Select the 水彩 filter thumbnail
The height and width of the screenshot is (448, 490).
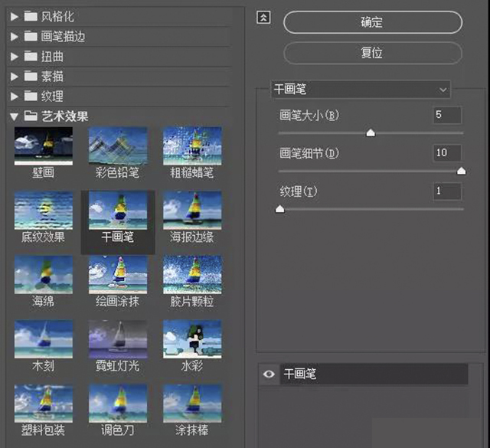pos(192,339)
